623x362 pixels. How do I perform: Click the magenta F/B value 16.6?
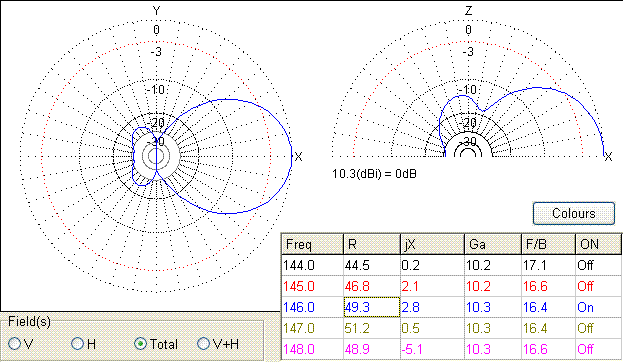coord(548,349)
